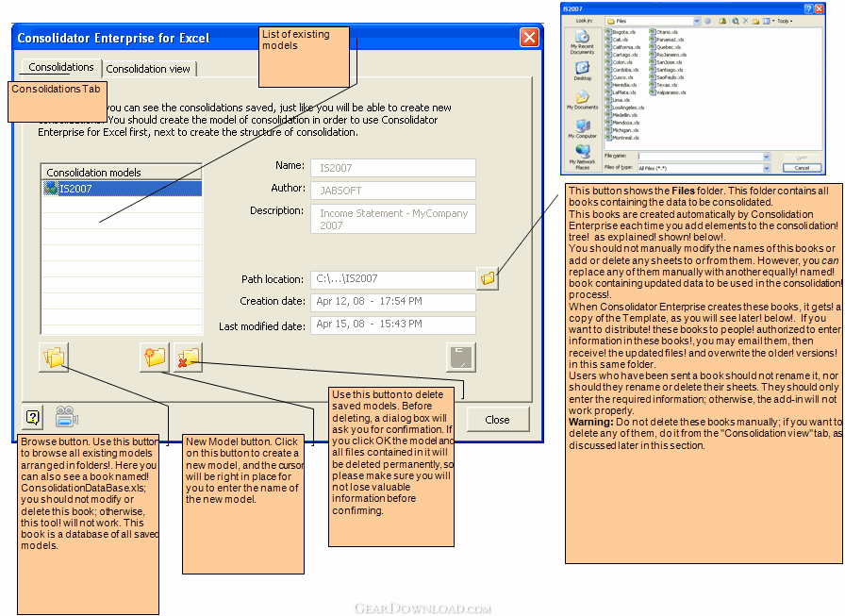Image resolution: width=845 pixels, height=616 pixels.
Task: Open My Network Places in file dialog
Action: (x=583, y=157)
